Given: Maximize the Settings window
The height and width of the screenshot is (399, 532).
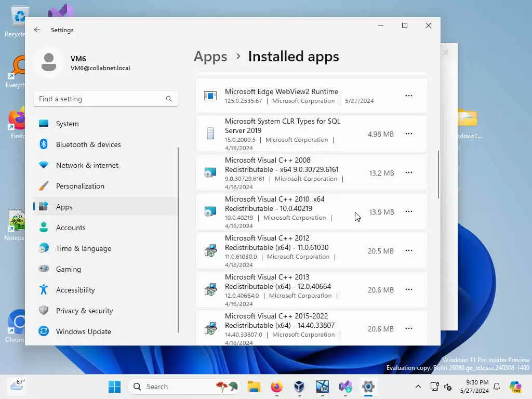Looking at the screenshot, I should [x=404, y=25].
